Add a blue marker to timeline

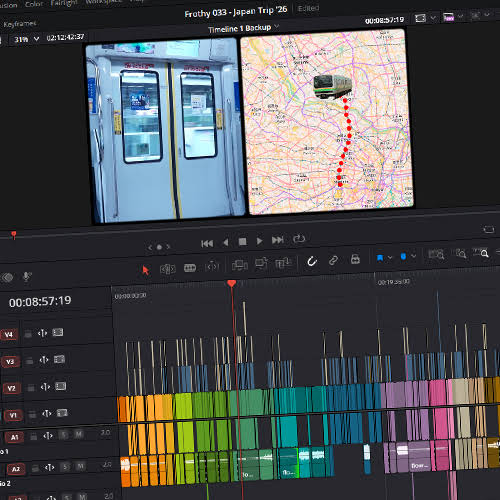pos(403,256)
